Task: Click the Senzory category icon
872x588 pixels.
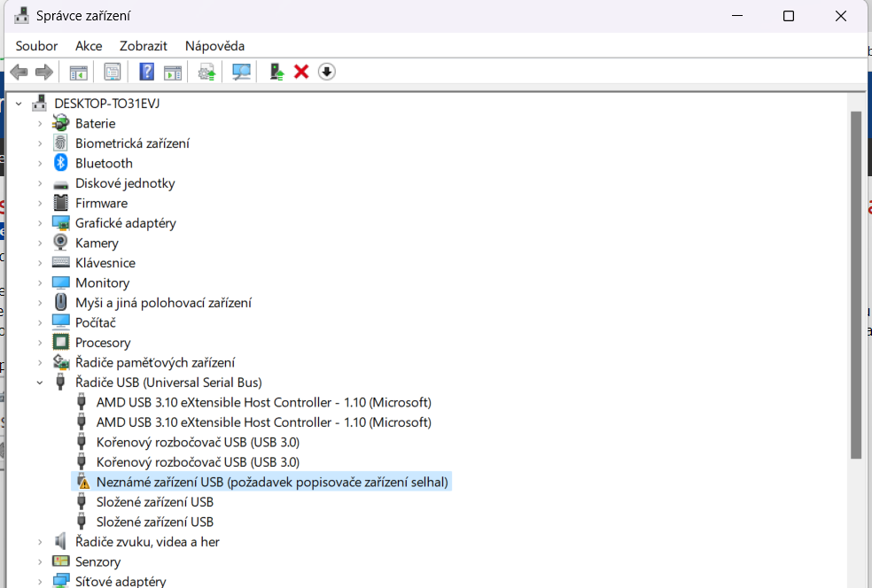Action: pos(60,561)
